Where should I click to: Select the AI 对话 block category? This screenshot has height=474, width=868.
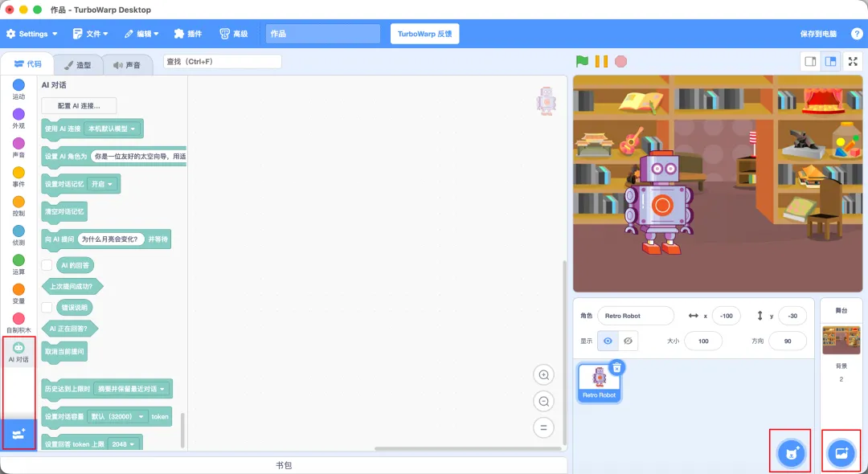18,352
